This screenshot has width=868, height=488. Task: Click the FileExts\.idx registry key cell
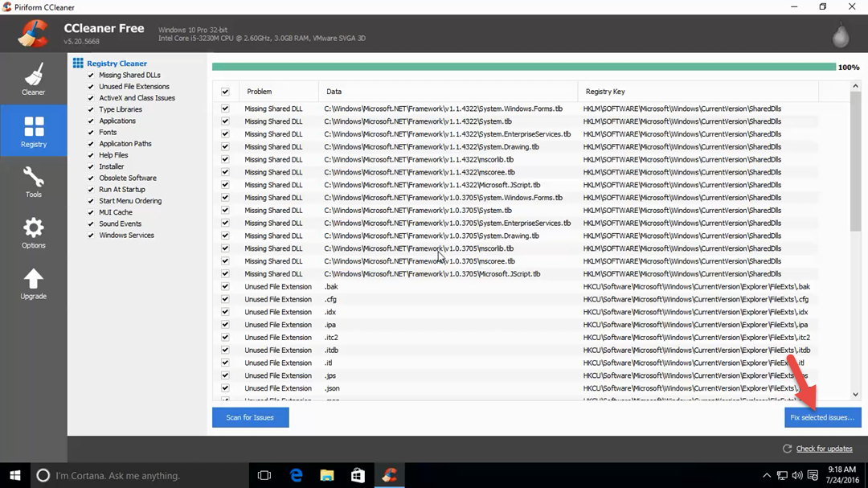pos(695,312)
